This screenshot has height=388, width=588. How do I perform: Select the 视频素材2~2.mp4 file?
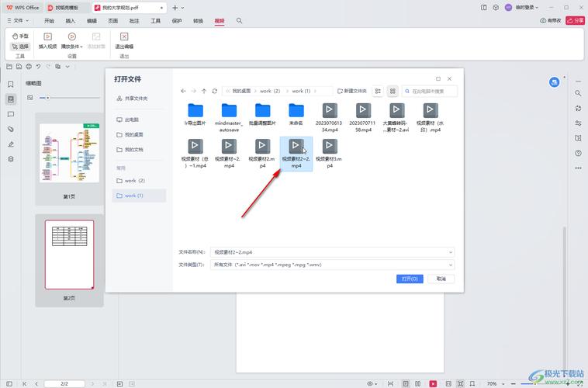(x=296, y=154)
